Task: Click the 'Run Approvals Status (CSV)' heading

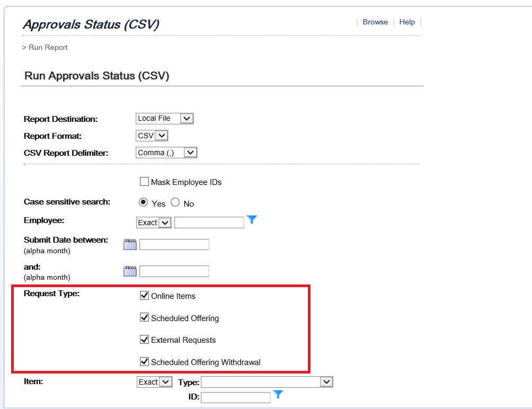Action: 96,76
